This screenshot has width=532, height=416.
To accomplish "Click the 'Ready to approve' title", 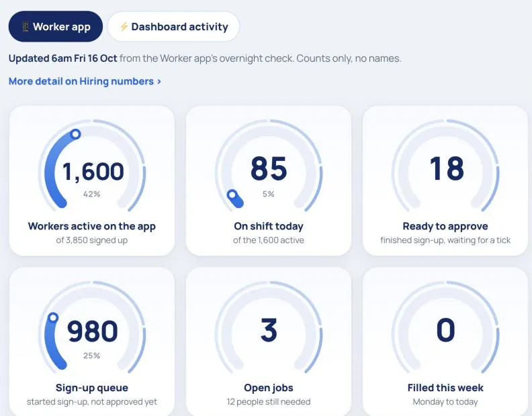I will [x=445, y=226].
